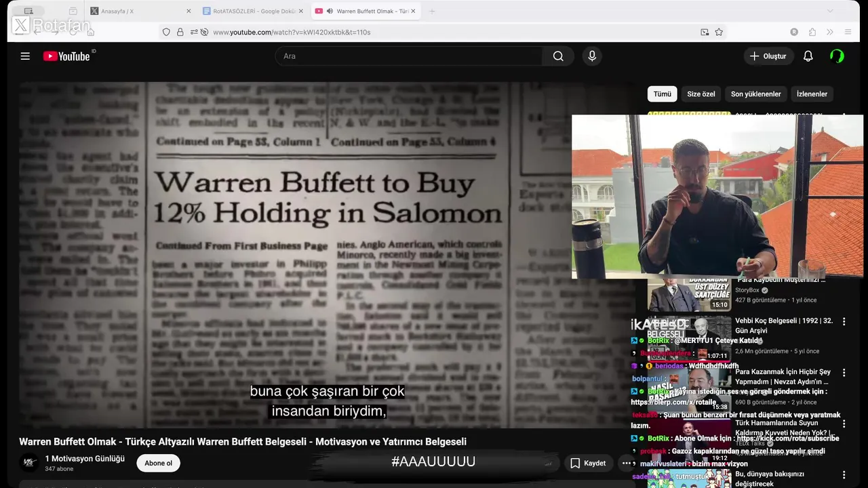Click the search magnifier button
868x488 pixels.
coord(558,56)
